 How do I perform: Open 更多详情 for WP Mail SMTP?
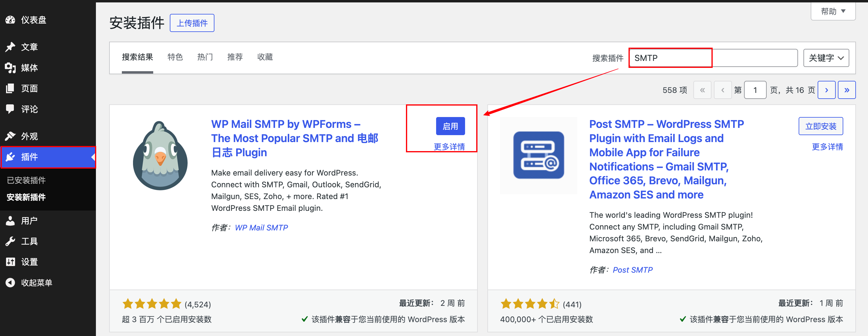(x=449, y=147)
